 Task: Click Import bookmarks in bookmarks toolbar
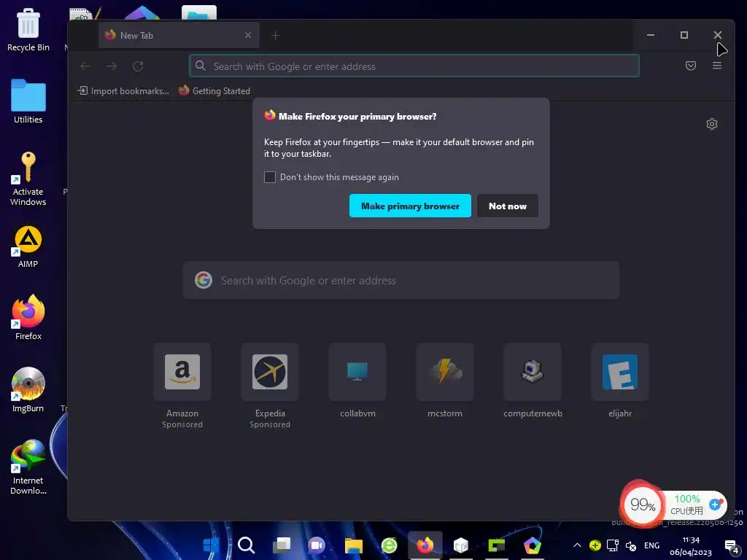coord(123,91)
